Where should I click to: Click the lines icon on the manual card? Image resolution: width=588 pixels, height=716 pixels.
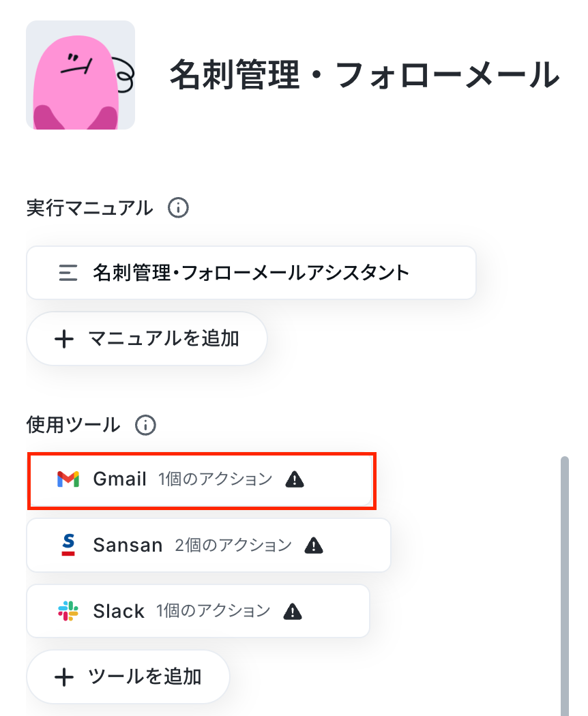68,273
